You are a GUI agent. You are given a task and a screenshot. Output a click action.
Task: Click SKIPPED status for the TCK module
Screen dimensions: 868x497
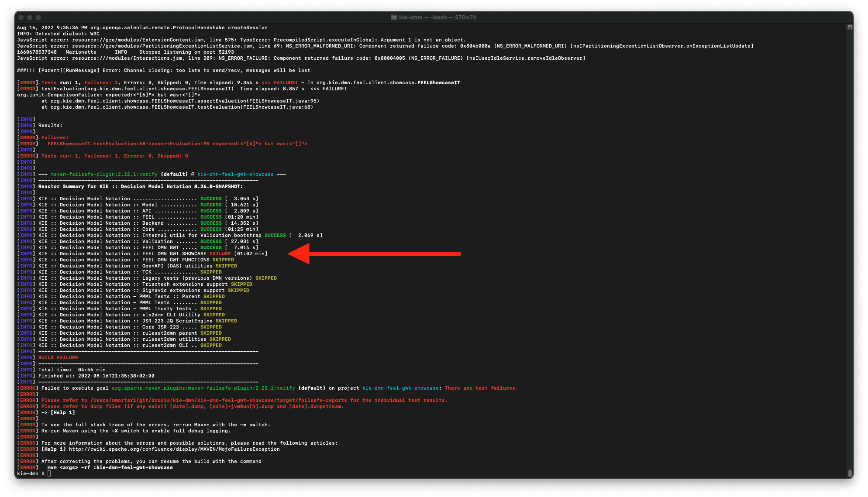211,272
